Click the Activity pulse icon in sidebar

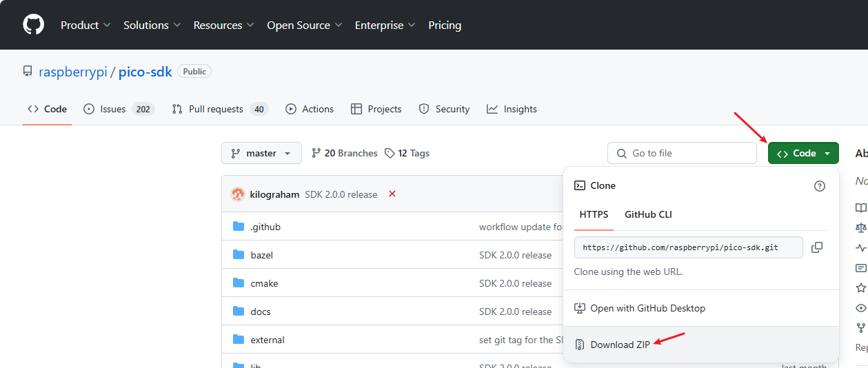tap(860, 247)
